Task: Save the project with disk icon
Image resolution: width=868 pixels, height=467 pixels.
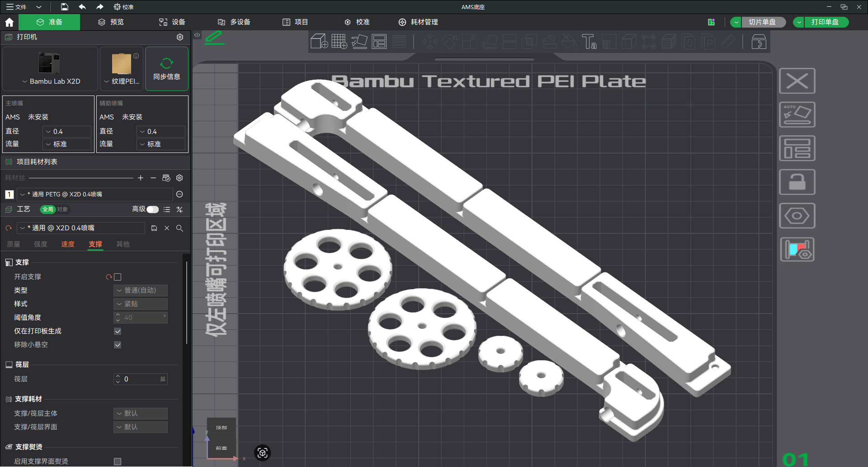Action: pyautogui.click(x=65, y=7)
